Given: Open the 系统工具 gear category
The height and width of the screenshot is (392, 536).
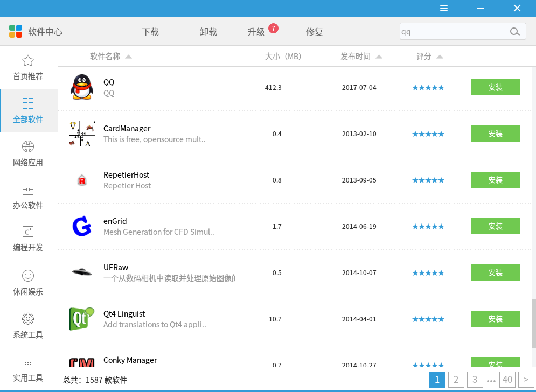Looking at the screenshot, I should (28, 325).
